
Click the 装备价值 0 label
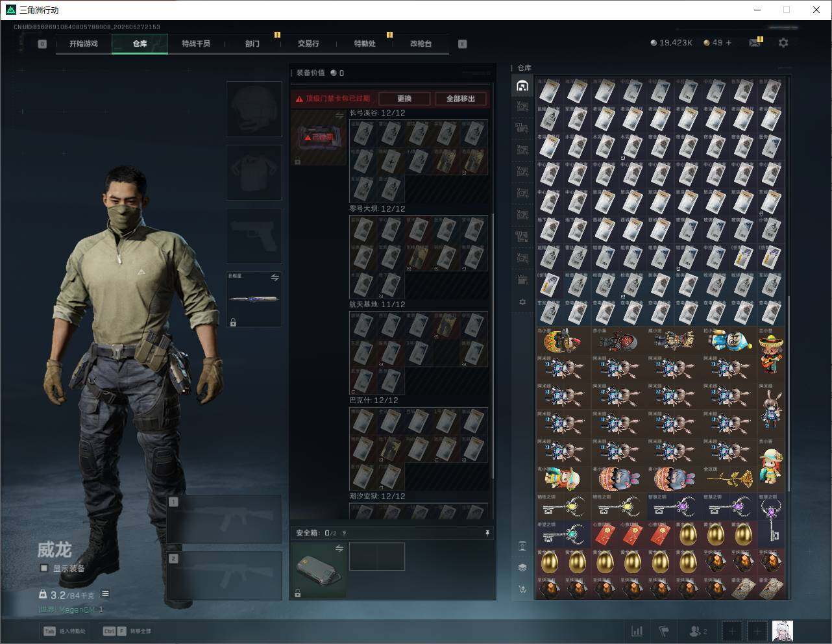[x=321, y=73]
